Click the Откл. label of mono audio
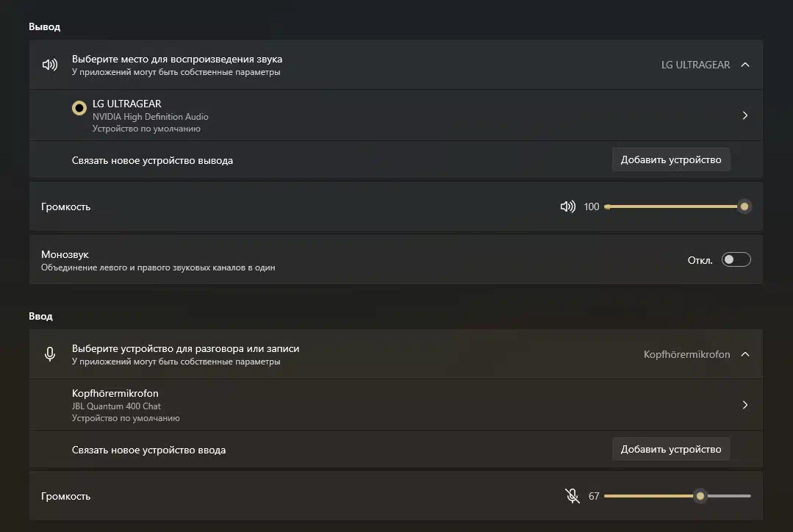The image size is (793, 532). [x=700, y=260]
